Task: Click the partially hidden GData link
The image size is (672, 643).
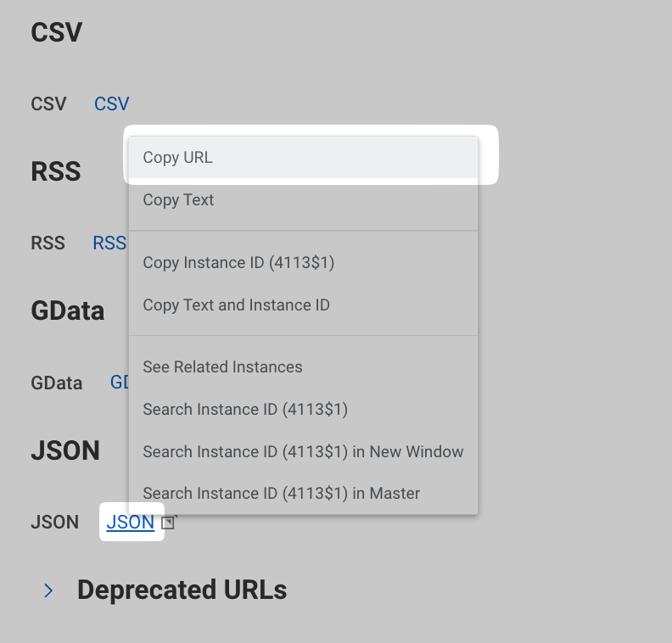Action: coord(120,383)
